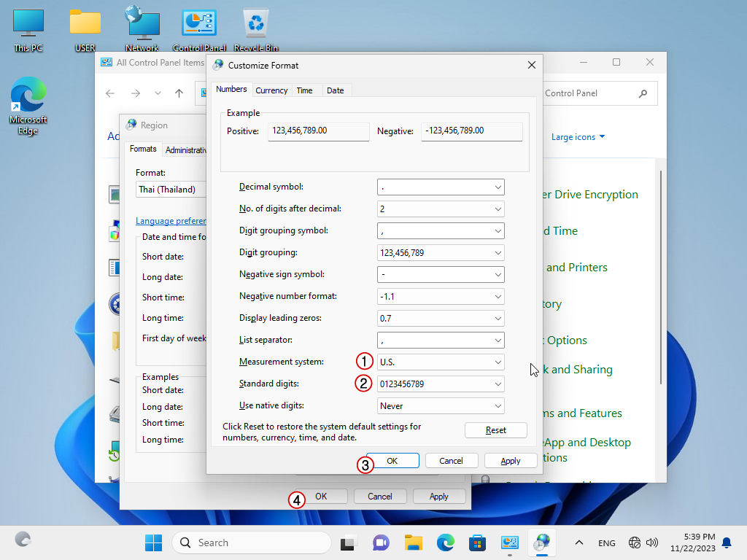Click Apply in Customize Format dialog

(511, 461)
